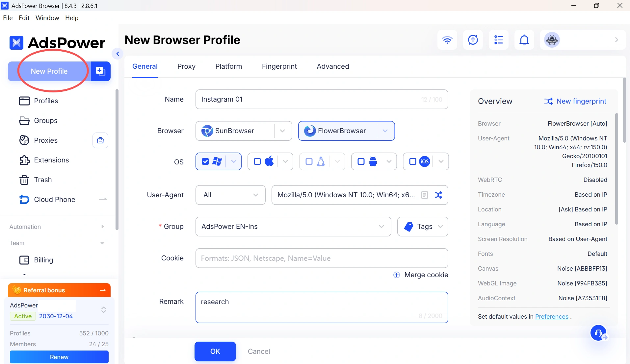
Task: Switch to the Advanced tab
Action: click(333, 66)
